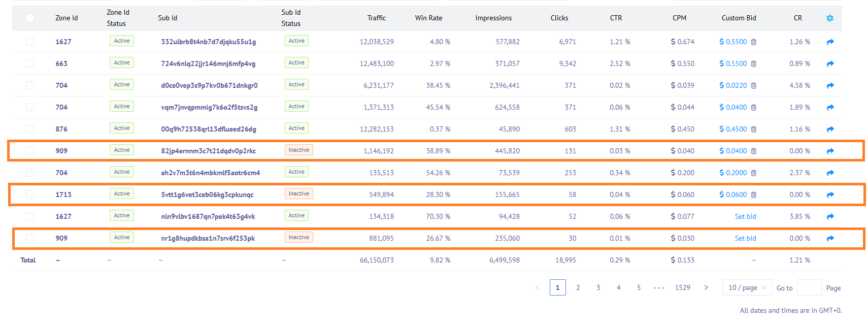Open the 10 / page size dropdown
The height and width of the screenshot is (325, 868).
tap(747, 287)
